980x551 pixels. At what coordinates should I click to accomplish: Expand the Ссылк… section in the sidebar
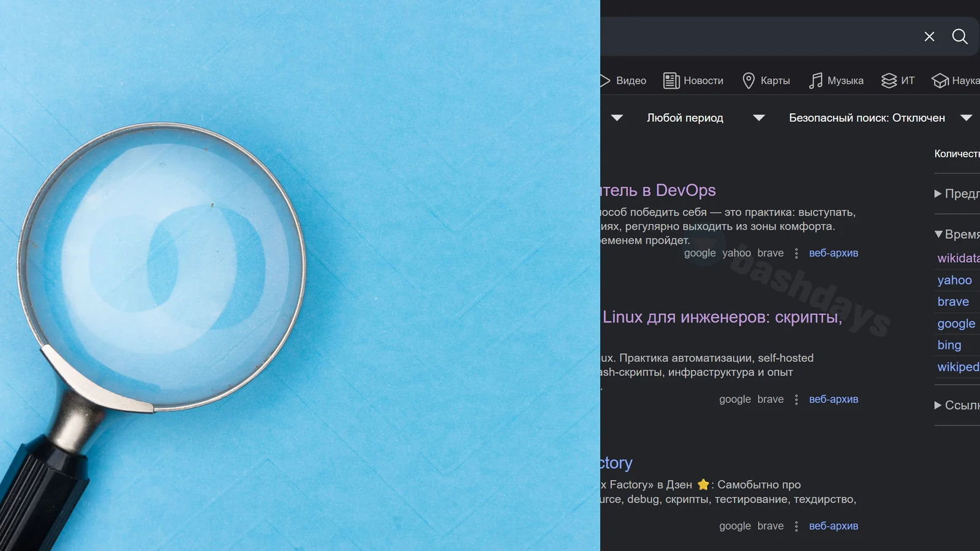(957, 405)
